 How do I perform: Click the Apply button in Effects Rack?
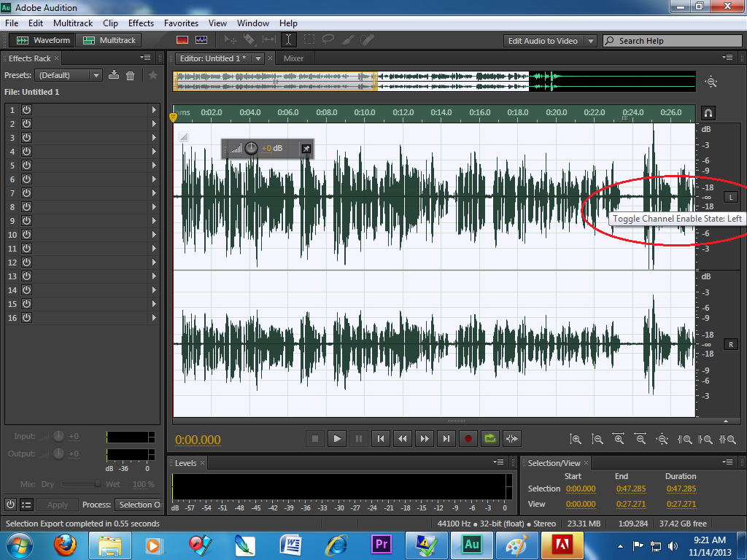[58, 504]
